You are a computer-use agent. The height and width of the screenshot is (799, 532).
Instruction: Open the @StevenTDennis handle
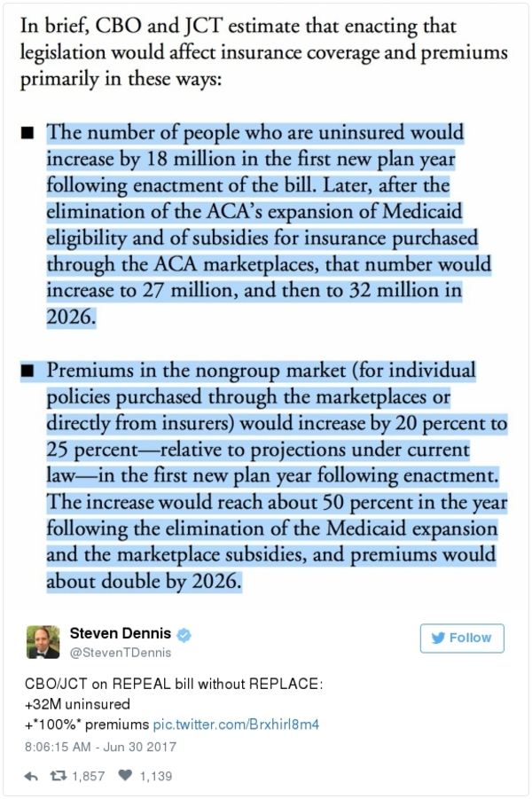pos(119,653)
